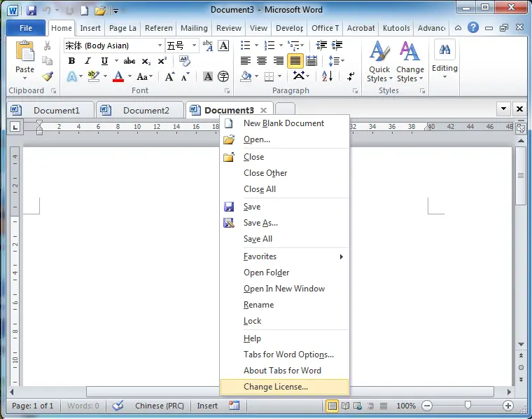Apply subscript formatting
532x419 pixels.
coord(146,62)
